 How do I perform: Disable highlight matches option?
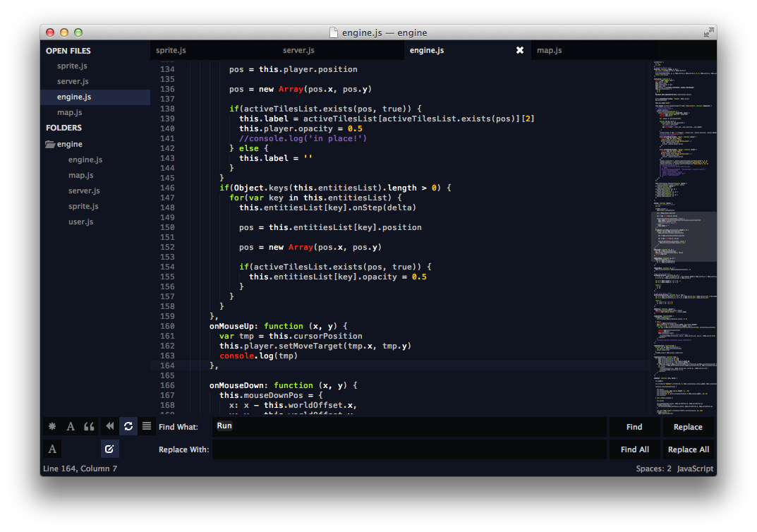(109, 449)
